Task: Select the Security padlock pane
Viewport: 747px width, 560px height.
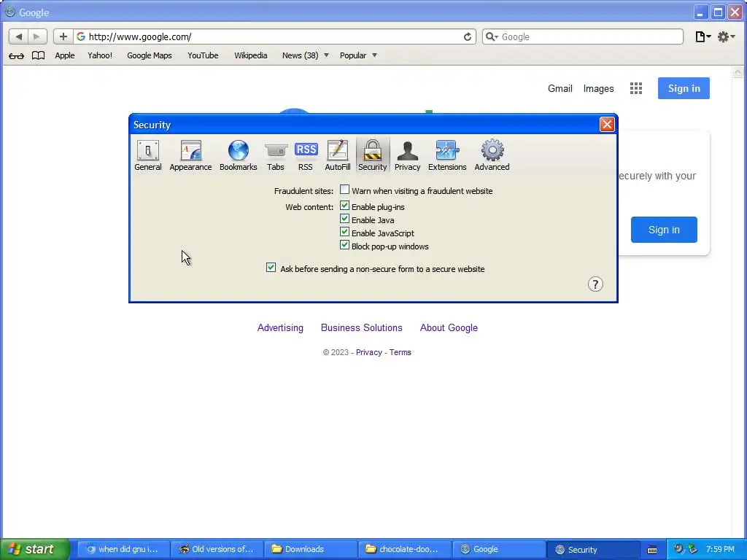Action: [x=373, y=155]
